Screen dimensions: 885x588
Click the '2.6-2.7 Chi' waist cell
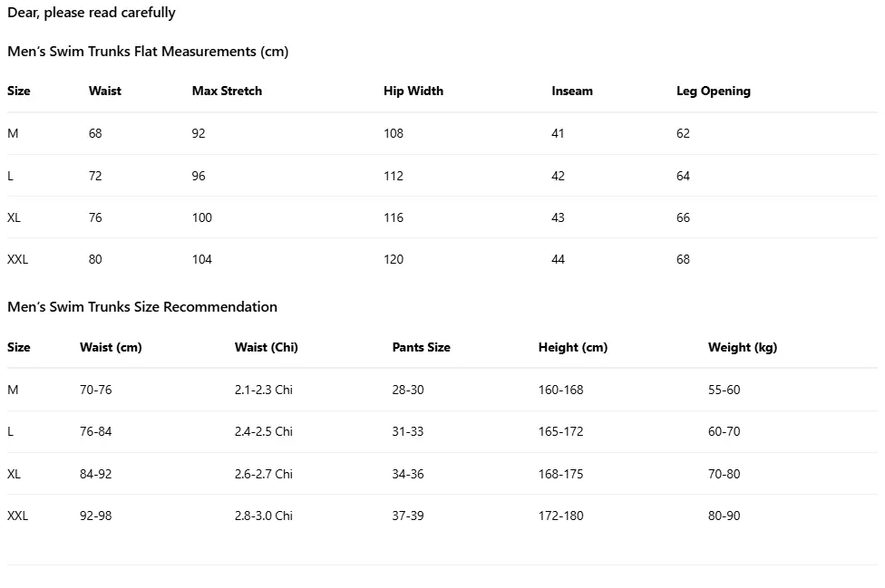(264, 474)
